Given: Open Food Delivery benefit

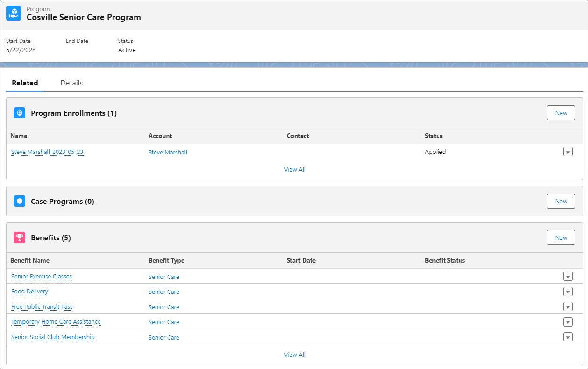Looking at the screenshot, I should point(29,292).
